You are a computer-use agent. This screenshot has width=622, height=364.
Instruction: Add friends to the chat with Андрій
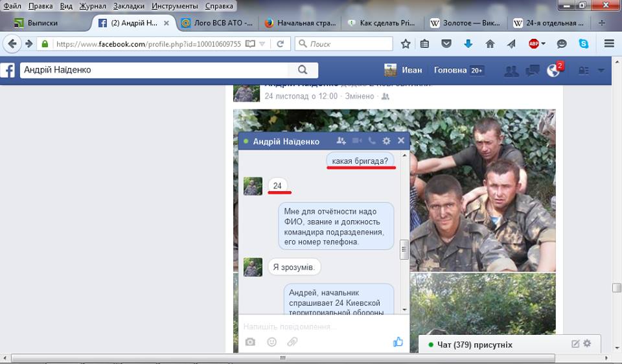click(x=341, y=141)
